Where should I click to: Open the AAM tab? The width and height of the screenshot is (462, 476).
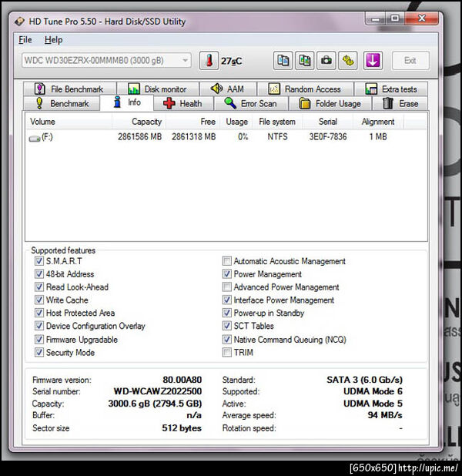(228, 89)
